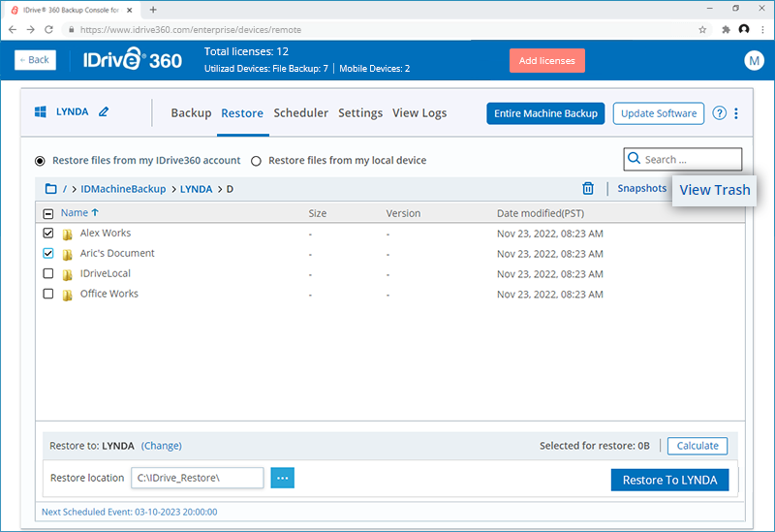Go back using browser back arrow
Viewport: 775px width, 532px height.
(x=13, y=30)
